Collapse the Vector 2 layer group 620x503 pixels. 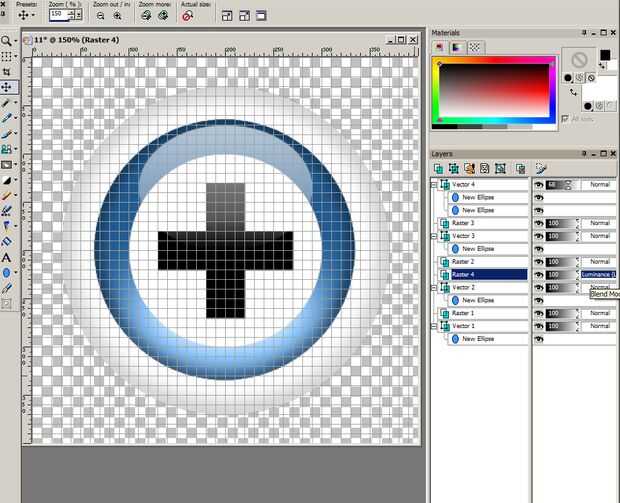(434, 287)
